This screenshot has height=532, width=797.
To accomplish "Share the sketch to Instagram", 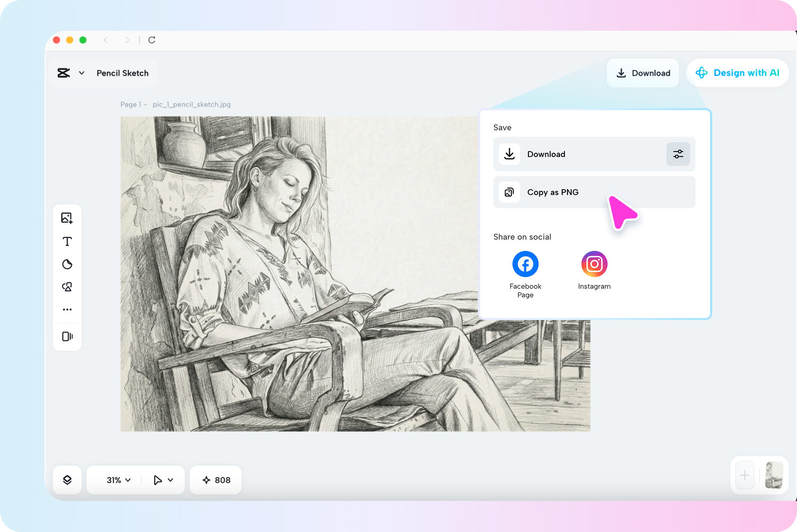I will point(594,263).
